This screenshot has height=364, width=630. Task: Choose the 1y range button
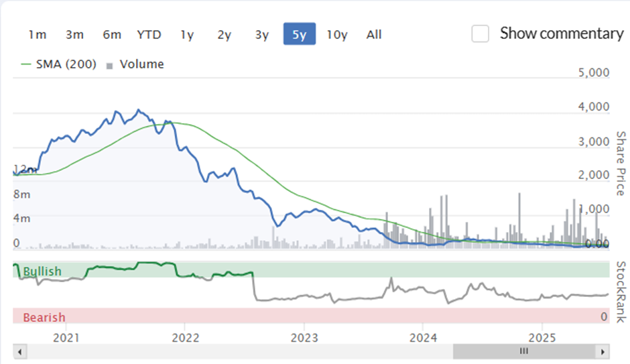click(187, 35)
